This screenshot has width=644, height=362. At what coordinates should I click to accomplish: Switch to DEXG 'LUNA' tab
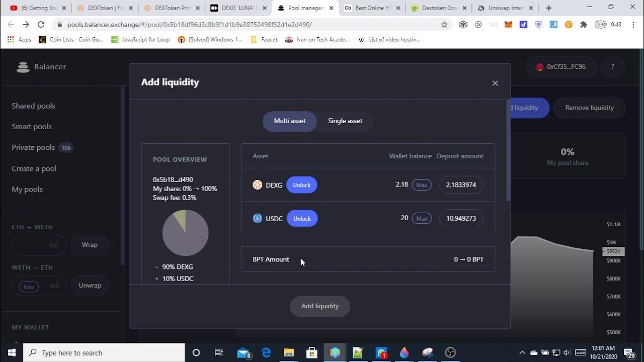pos(236,8)
